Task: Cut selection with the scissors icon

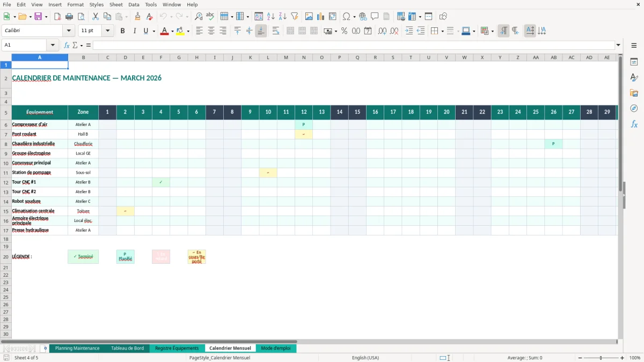Action: coord(96,17)
